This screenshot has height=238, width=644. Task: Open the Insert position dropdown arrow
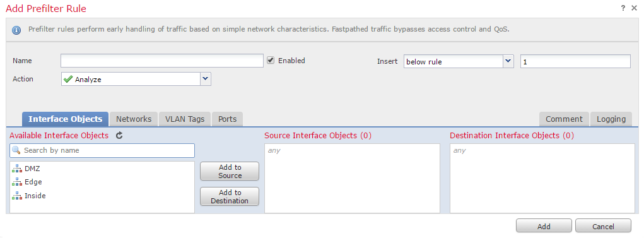tap(508, 61)
